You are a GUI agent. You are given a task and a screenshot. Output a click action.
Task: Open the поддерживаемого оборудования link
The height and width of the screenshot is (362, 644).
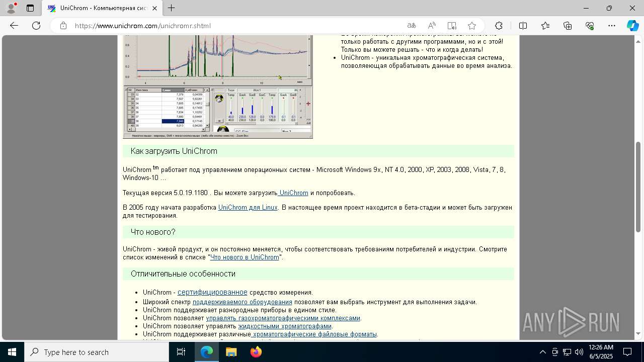tap(243, 302)
